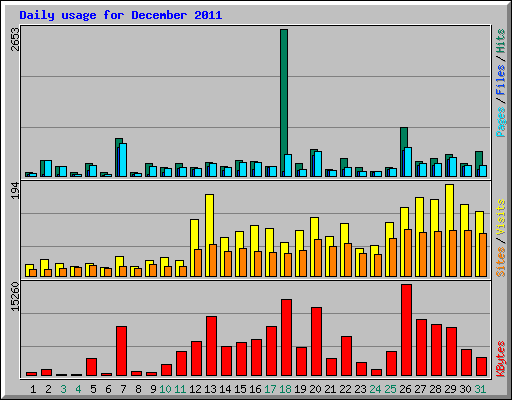Image resolution: width=512 pixels, height=400 pixels.
Task: Click the green weekend day 18 label
Action: click(285, 389)
